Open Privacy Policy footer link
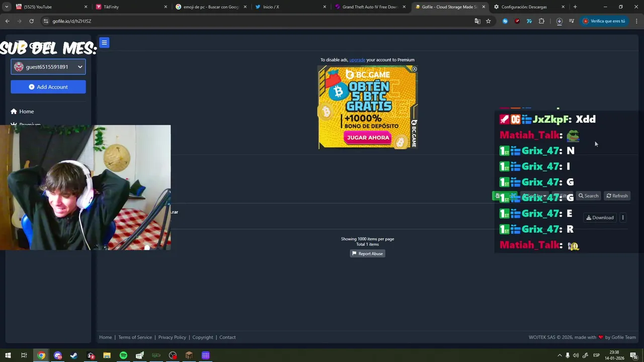This screenshot has width=644, height=362. point(172,337)
